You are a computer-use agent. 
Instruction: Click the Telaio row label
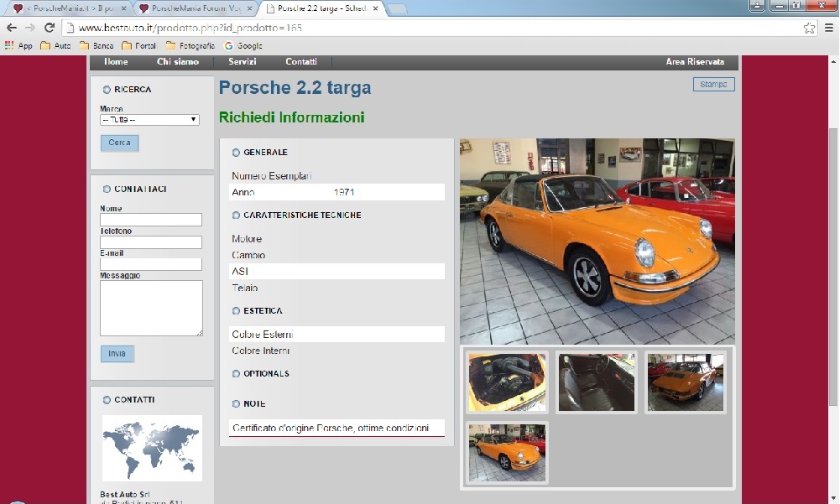(245, 288)
